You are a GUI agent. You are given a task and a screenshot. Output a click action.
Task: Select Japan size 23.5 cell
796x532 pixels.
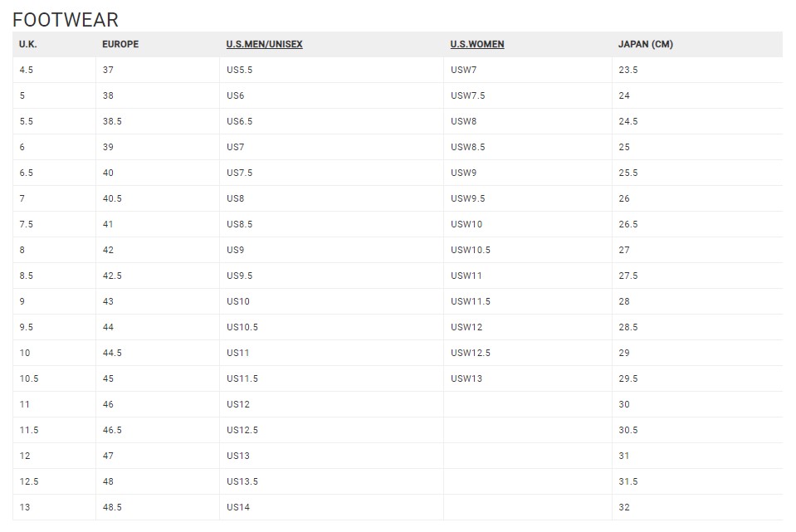(628, 71)
